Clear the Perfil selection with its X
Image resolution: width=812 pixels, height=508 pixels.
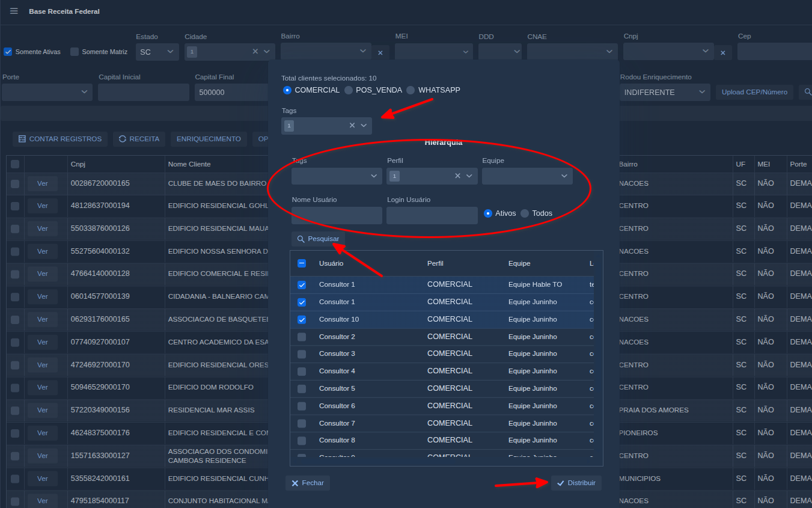(457, 176)
